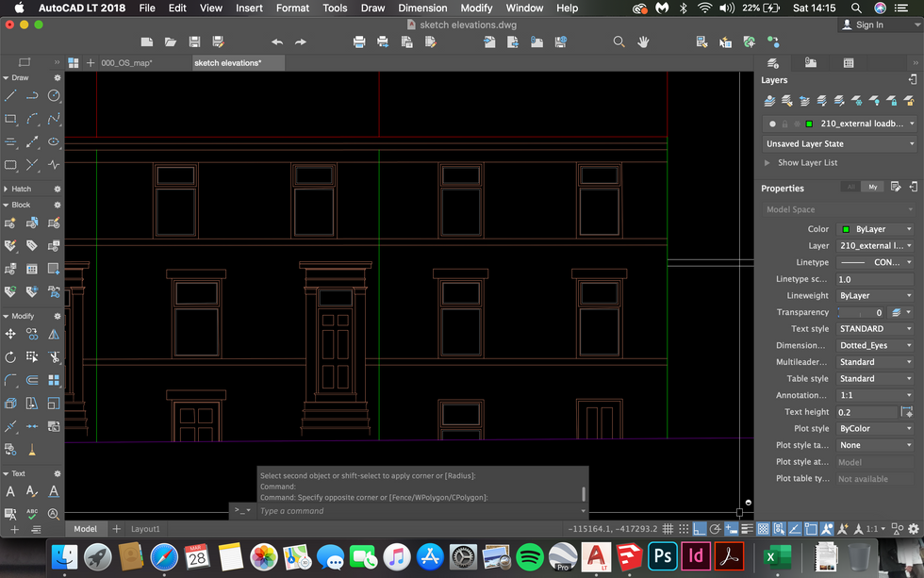Open the Find text magnifier tool
The height and width of the screenshot is (578, 924).
click(x=54, y=514)
